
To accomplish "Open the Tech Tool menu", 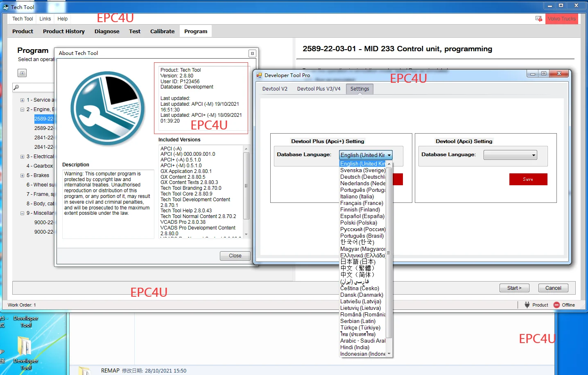I will [23, 19].
